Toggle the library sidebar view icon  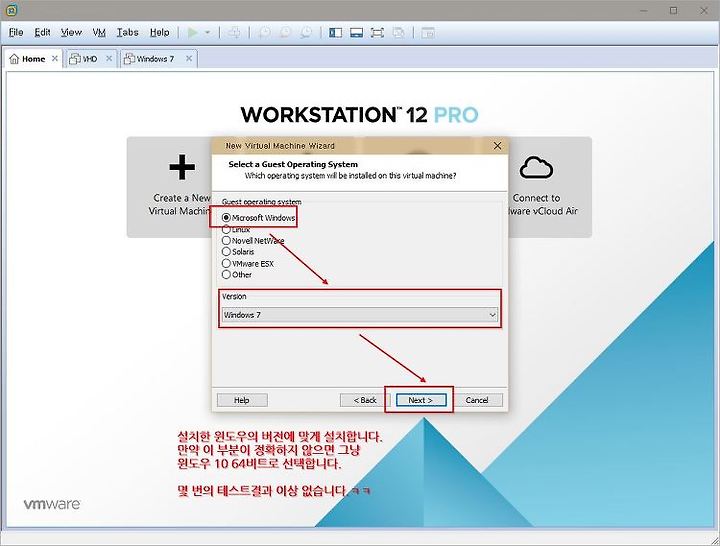(335, 33)
